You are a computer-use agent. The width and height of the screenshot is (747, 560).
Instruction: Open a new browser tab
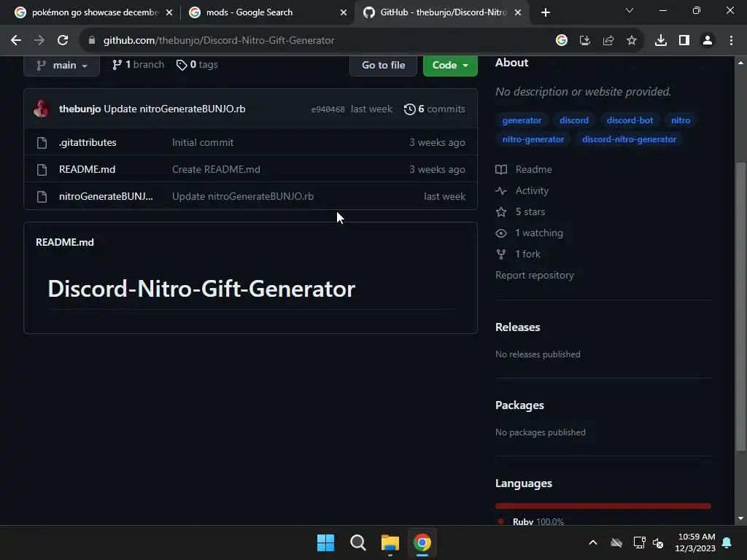tap(546, 12)
